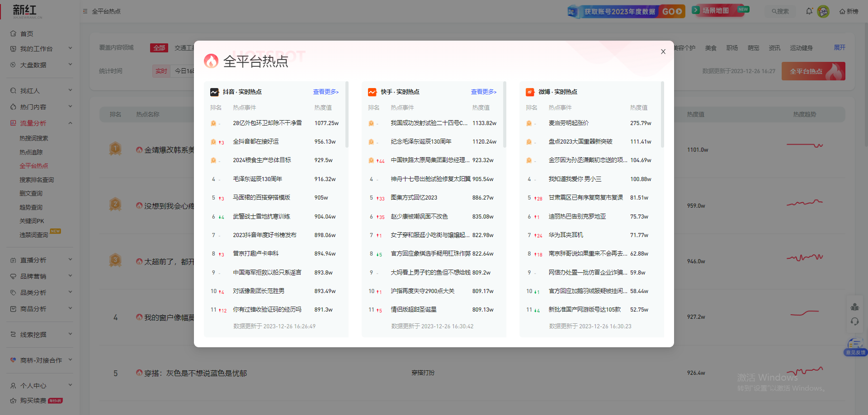This screenshot has width=868, height=415.
Task: Click the 商品分析 icon in sidebar
Action: point(13,309)
